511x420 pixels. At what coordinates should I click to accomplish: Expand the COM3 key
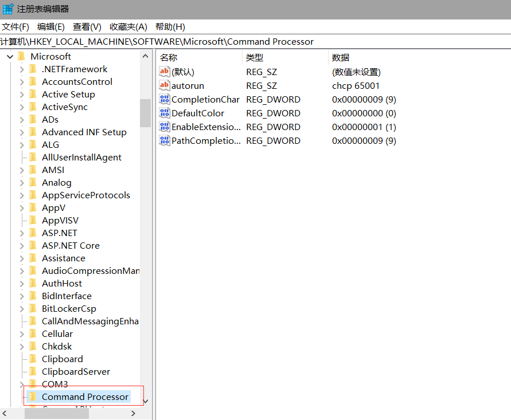[x=22, y=384]
